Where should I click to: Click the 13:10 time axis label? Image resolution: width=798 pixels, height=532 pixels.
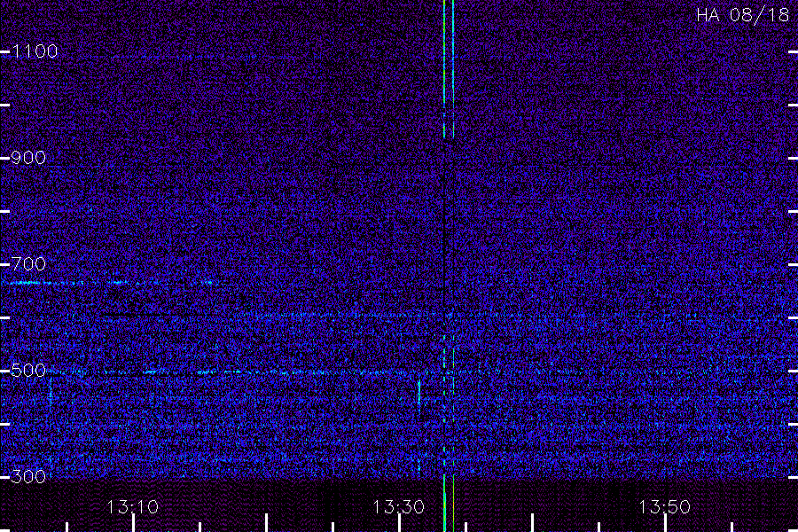[133, 507]
